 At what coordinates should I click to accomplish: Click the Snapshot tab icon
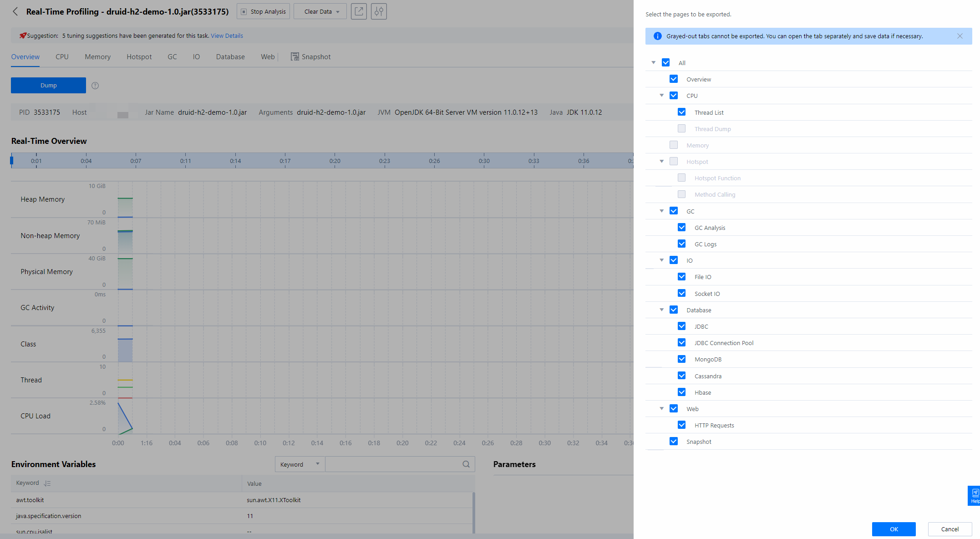point(295,57)
